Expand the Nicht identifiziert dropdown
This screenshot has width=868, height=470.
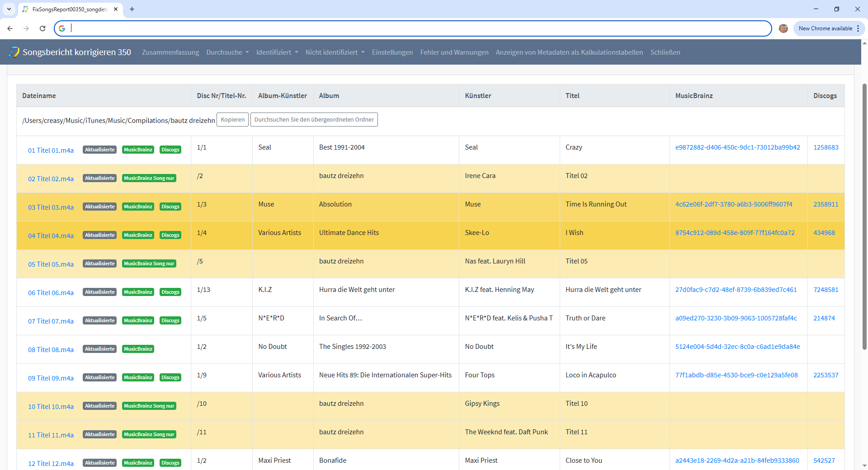click(x=335, y=52)
